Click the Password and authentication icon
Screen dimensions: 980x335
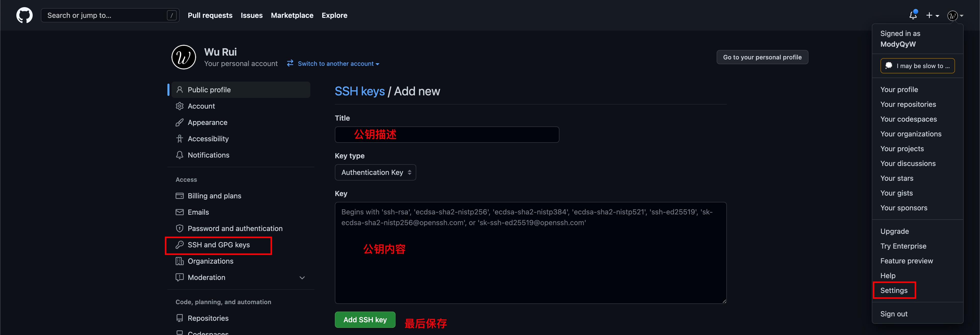pyautogui.click(x=178, y=228)
